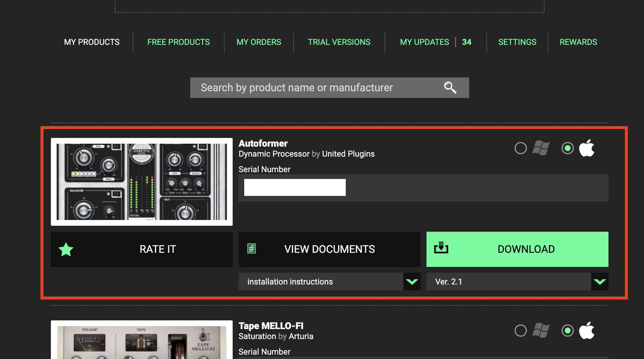Switch to the FREE PRODUCTS tab
Viewport: 644px width, 359px height.
179,42
